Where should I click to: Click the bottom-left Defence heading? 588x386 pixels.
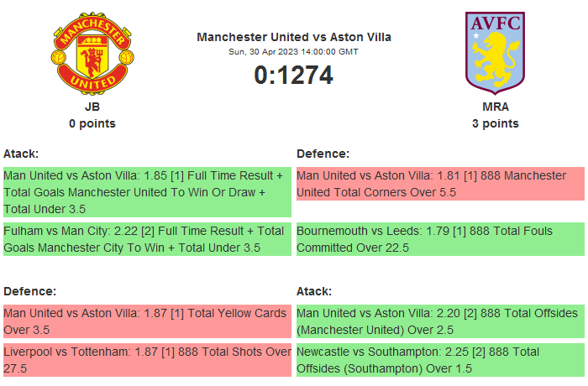(30, 291)
